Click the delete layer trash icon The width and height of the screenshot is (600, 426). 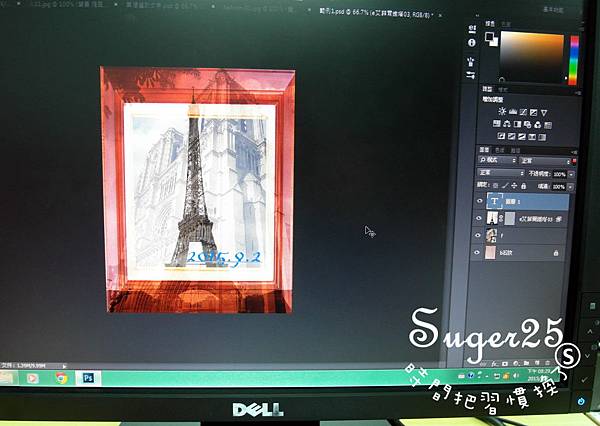548,362
